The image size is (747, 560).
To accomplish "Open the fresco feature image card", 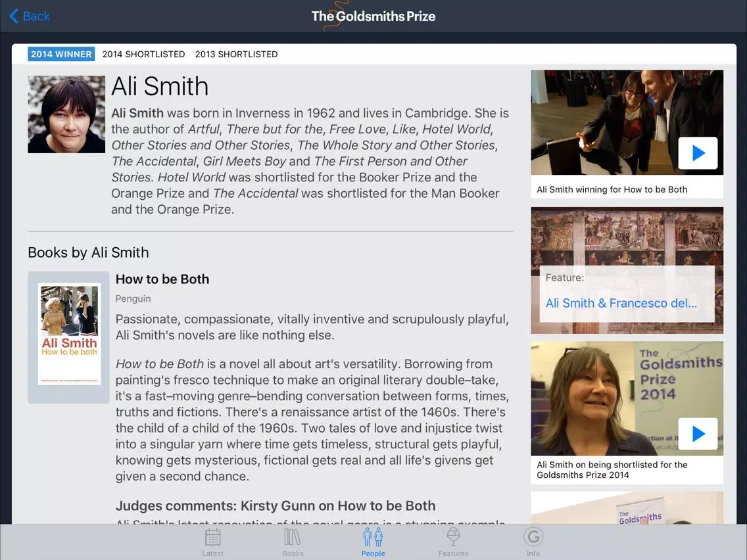I will click(627, 270).
